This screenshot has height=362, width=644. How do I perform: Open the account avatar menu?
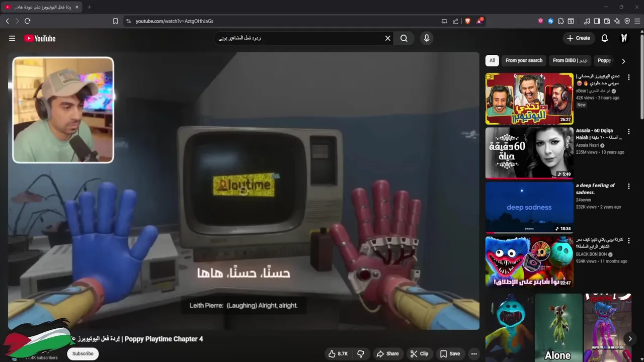(624, 38)
